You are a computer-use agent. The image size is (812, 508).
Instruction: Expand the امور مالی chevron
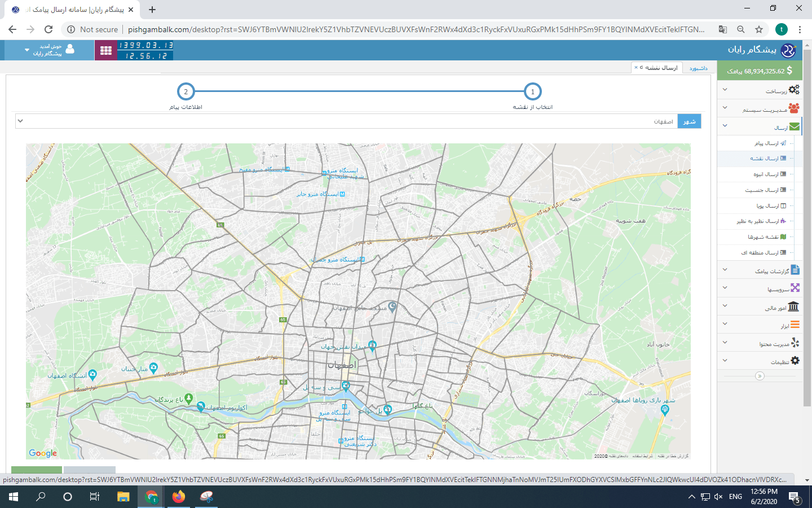coord(725,306)
